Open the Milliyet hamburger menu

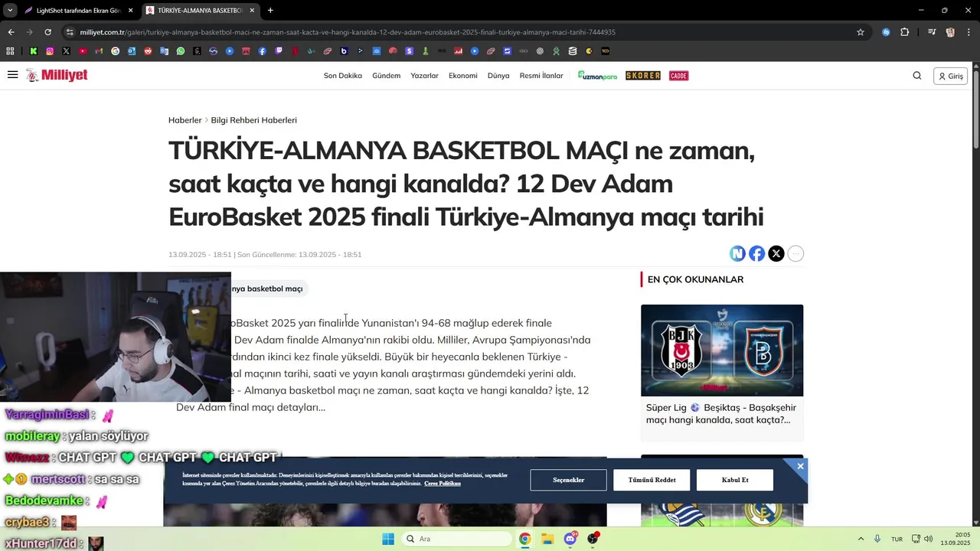coord(12,75)
